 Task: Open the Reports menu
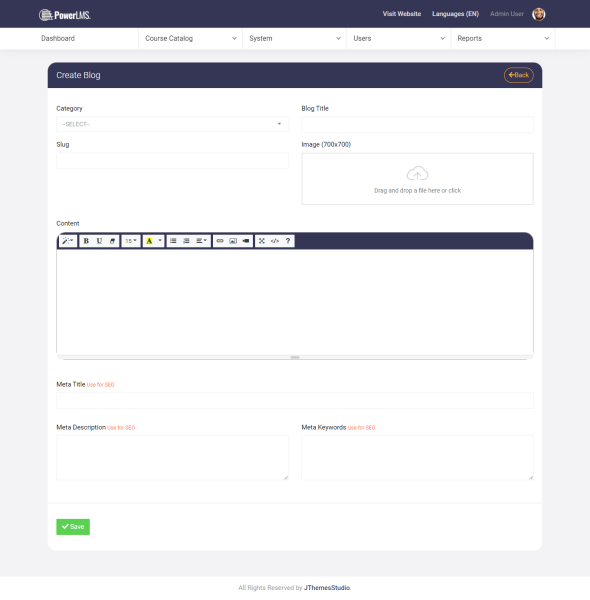503,39
